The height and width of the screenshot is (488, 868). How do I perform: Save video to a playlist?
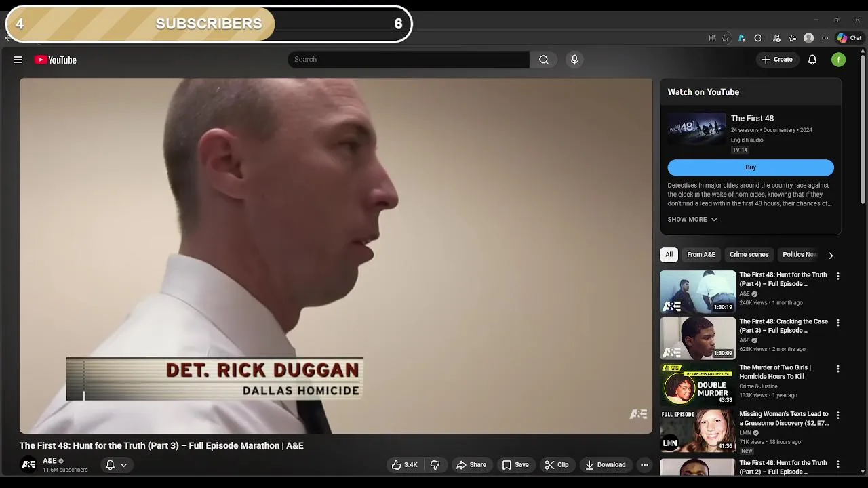[x=515, y=465]
